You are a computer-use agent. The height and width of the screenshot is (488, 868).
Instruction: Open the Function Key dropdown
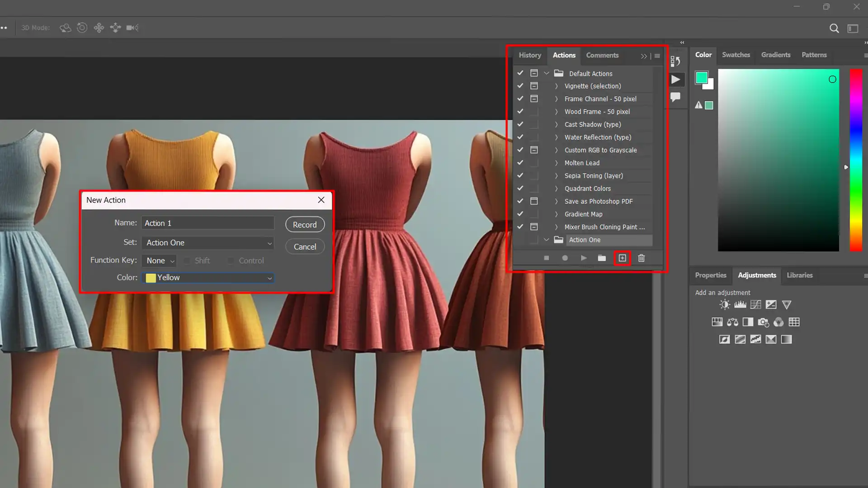159,261
